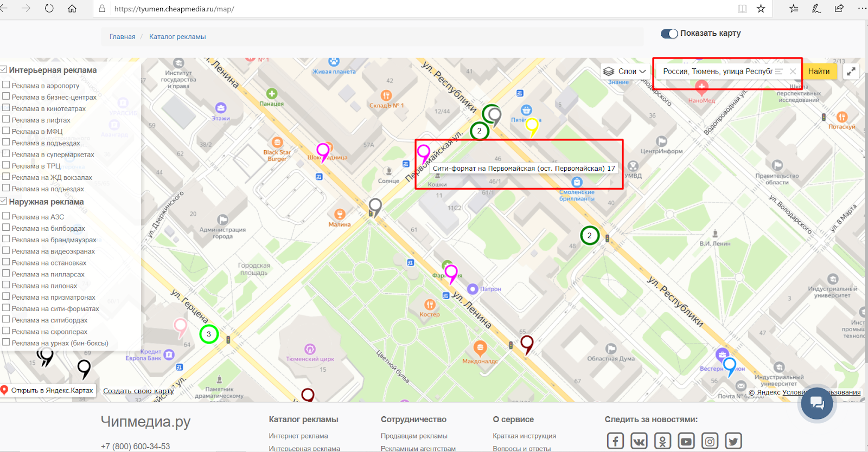Add page to favorites with star icon

click(x=761, y=9)
